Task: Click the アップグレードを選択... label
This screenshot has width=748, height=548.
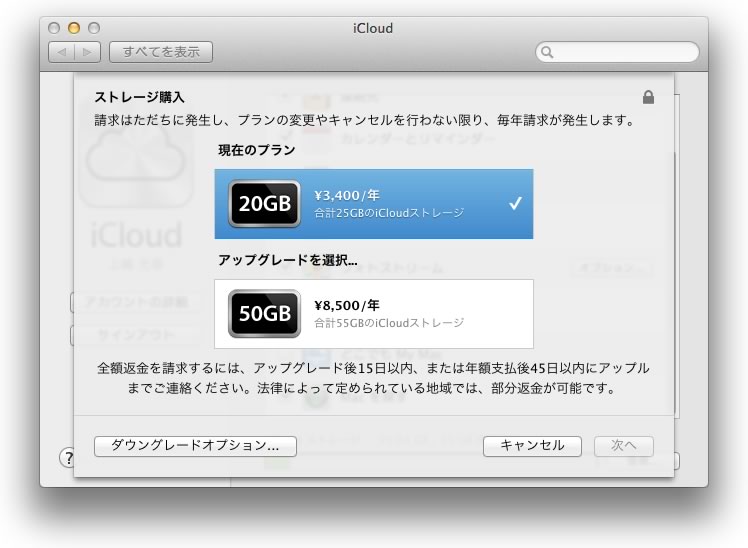Action: point(288,260)
